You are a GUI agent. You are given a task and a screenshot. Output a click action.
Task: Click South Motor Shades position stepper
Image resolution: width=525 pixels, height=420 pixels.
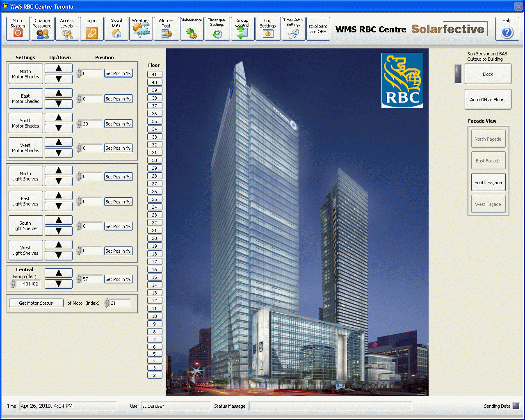(79, 123)
